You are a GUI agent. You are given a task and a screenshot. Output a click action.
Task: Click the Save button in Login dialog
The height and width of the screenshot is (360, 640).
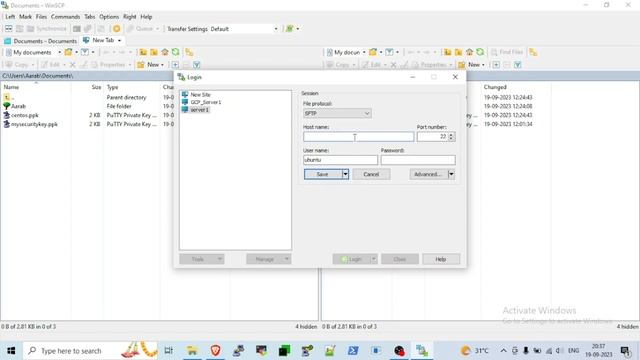pyautogui.click(x=323, y=174)
